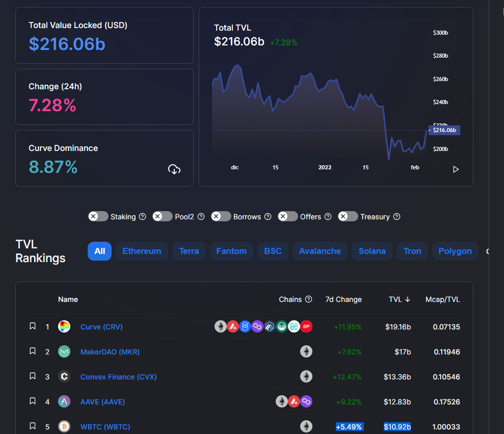The height and width of the screenshot is (434, 504).
Task: Click Curve's $19.16b TVL value
Action: click(398, 327)
